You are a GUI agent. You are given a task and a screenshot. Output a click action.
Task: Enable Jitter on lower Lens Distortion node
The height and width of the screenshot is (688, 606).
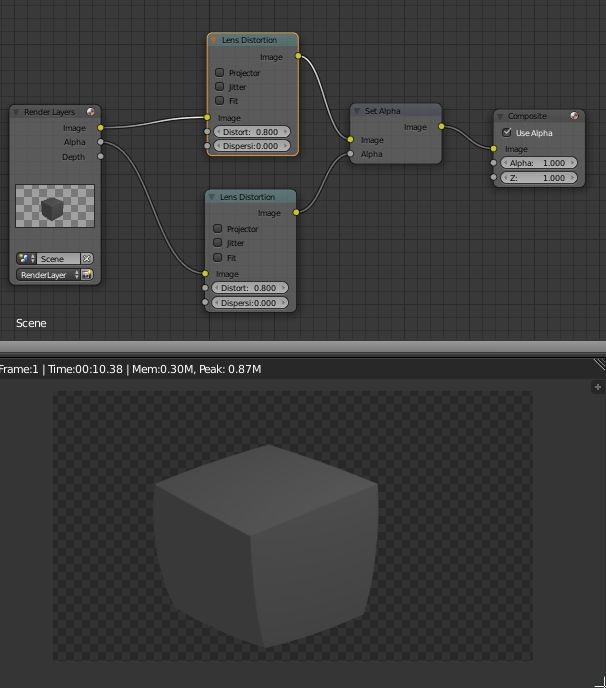pyautogui.click(x=218, y=242)
